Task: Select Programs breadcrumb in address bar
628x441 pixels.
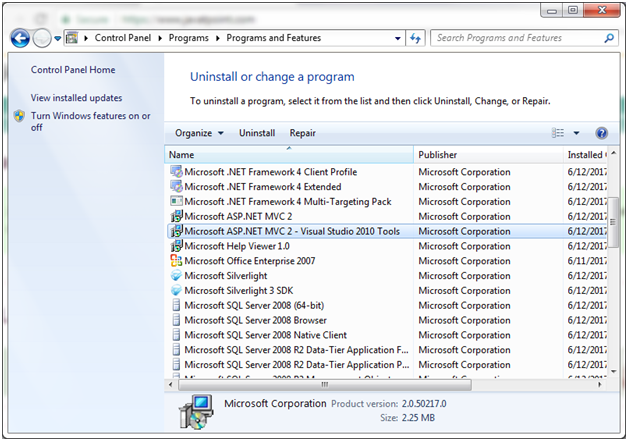Action: click(x=189, y=38)
